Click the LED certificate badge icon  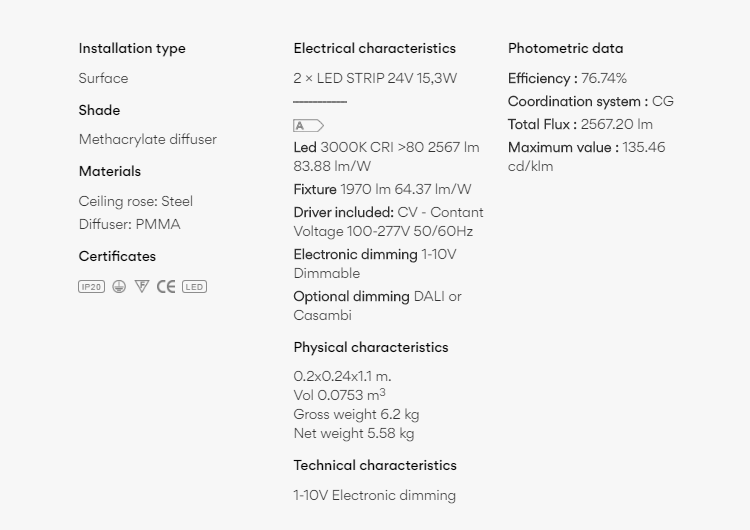pyautogui.click(x=194, y=287)
